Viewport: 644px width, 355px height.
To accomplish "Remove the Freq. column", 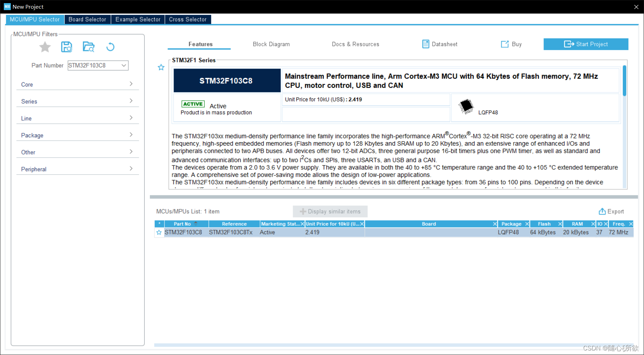I will click(631, 224).
